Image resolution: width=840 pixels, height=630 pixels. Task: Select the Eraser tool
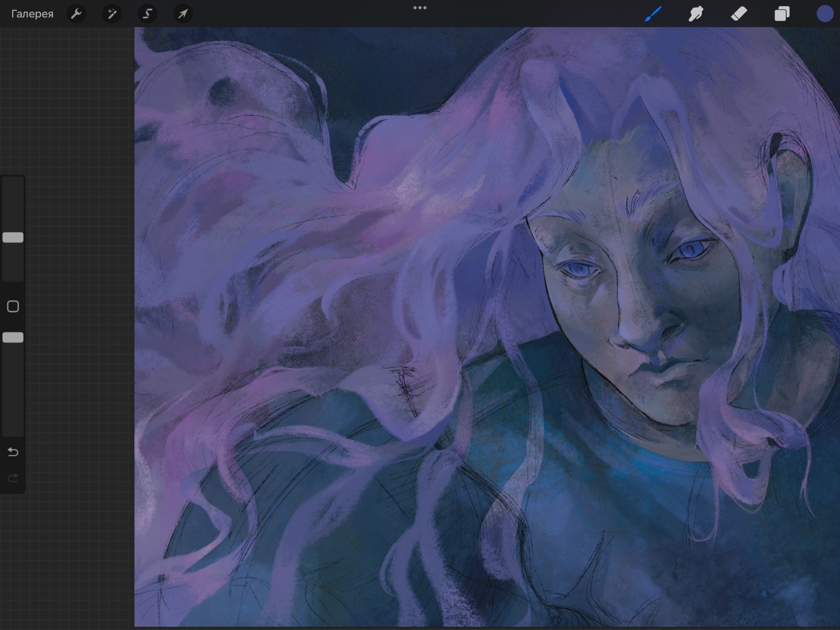(739, 13)
